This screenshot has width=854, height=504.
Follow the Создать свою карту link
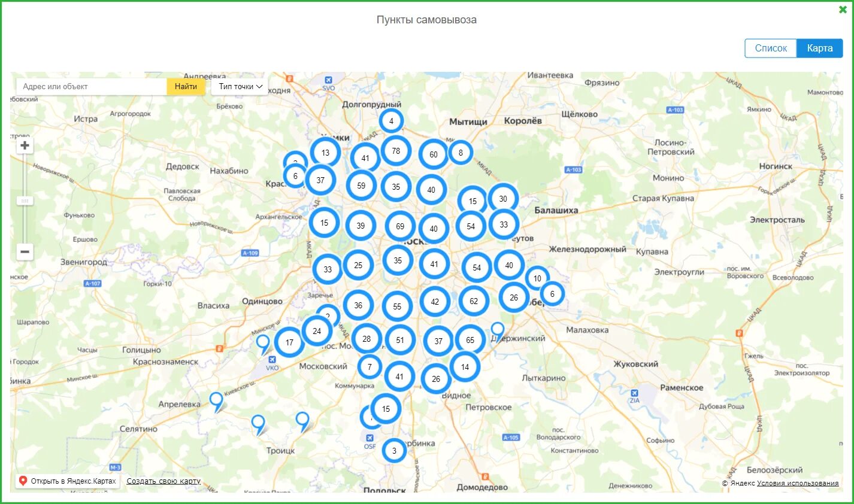tap(163, 481)
